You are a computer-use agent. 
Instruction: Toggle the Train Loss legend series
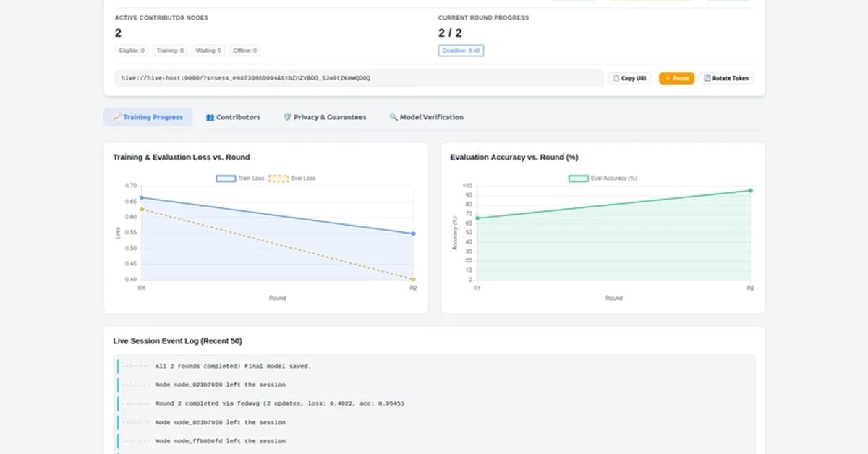(x=239, y=178)
